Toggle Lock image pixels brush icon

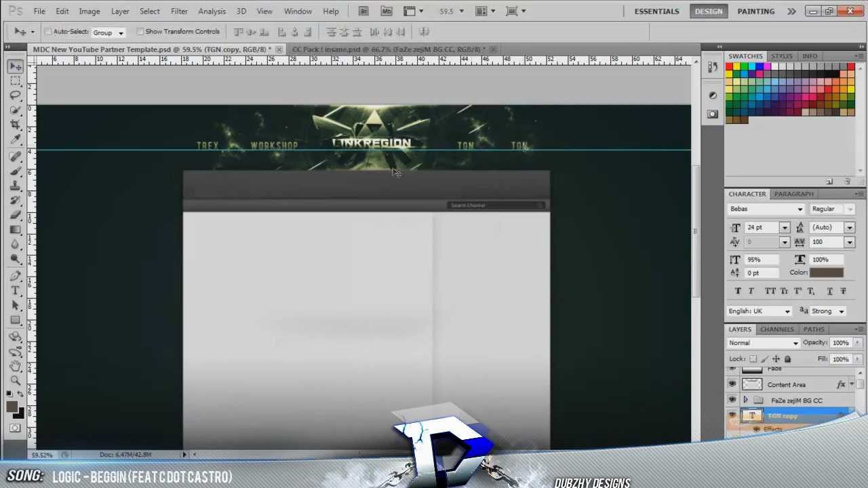coord(764,359)
